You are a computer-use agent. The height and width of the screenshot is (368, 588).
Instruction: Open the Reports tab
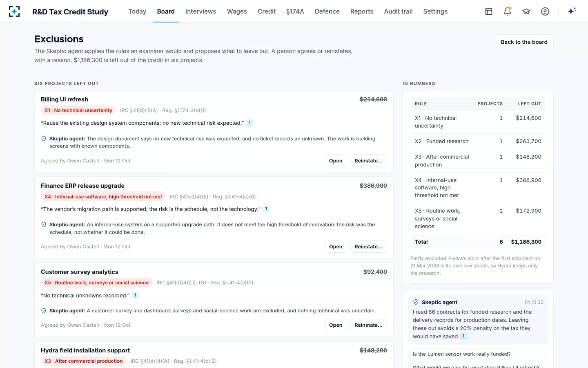click(x=362, y=11)
